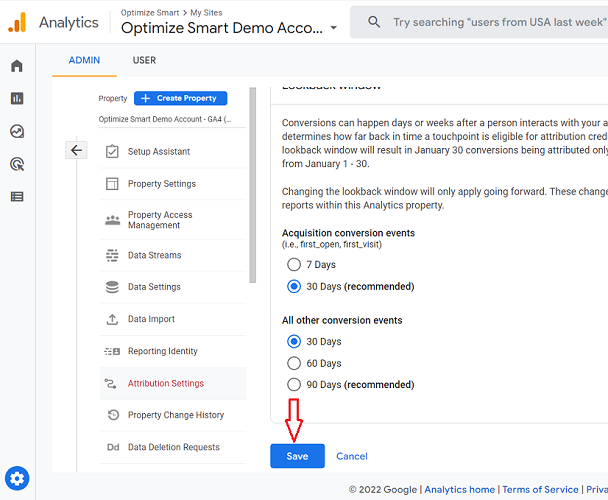Click the Data Import upload icon
The image size is (608, 500).
pyautogui.click(x=112, y=319)
